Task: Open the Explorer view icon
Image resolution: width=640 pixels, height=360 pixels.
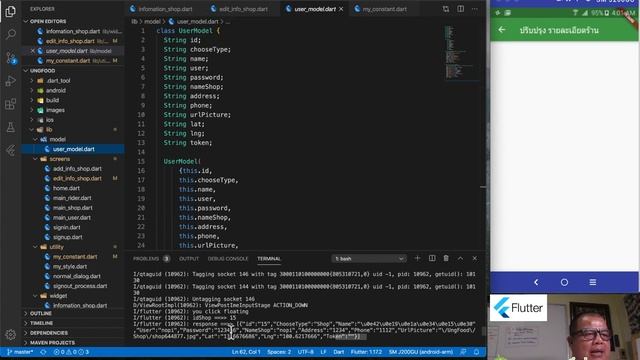Action: click(x=11, y=11)
